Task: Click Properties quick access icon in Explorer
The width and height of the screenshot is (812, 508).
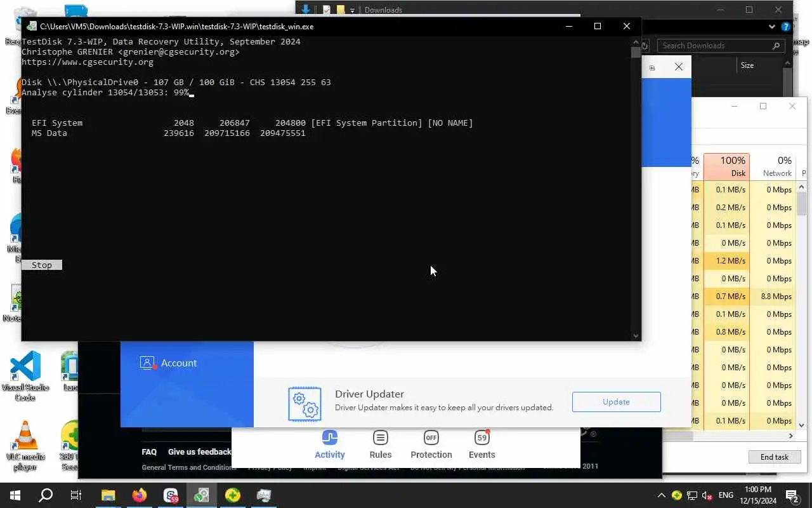Action: (x=327, y=10)
